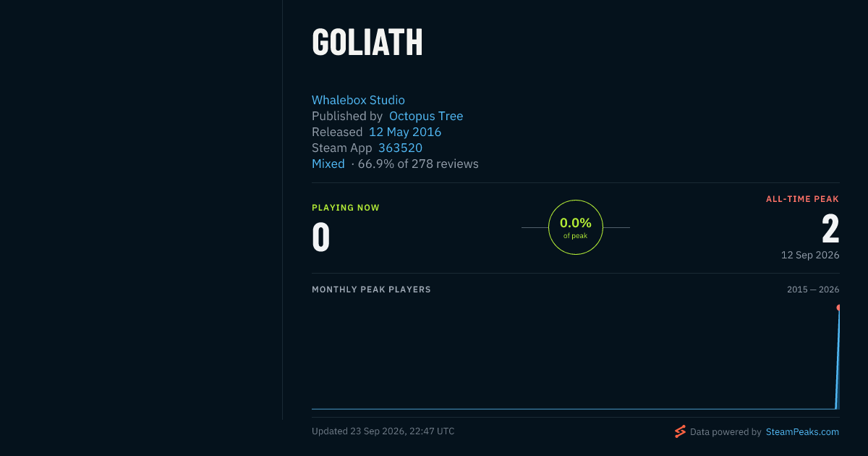Click the All-Time Peak value 2

click(x=830, y=229)
